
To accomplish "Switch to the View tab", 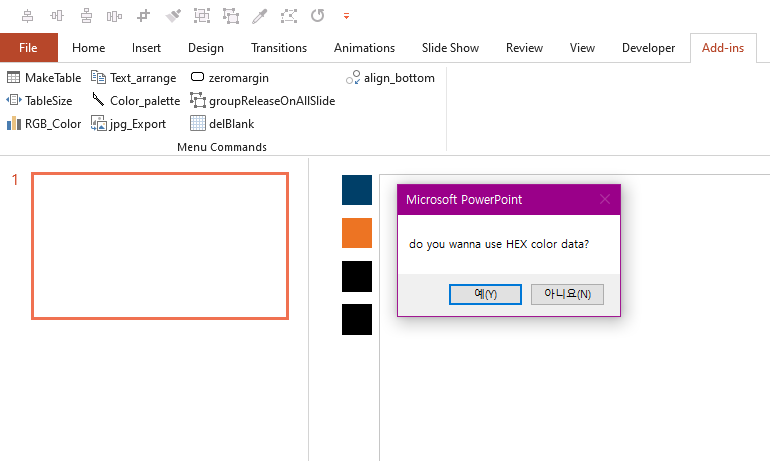I will pyautogui.click(x=582, y=48).
